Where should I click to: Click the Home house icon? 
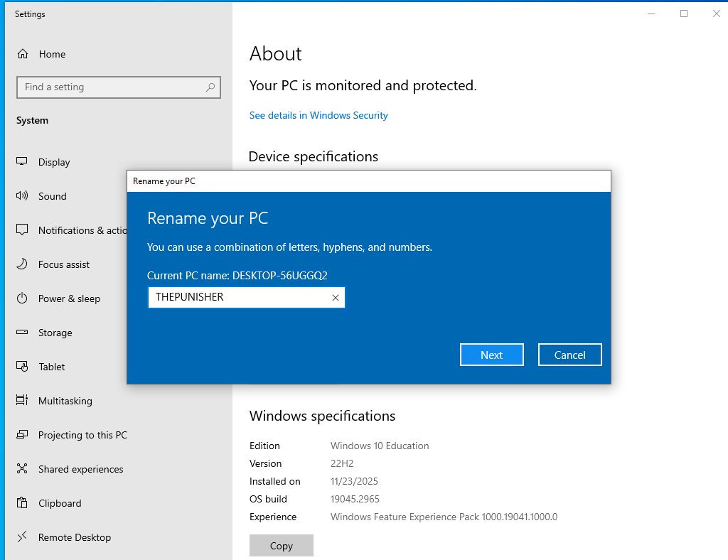(22, 54)
